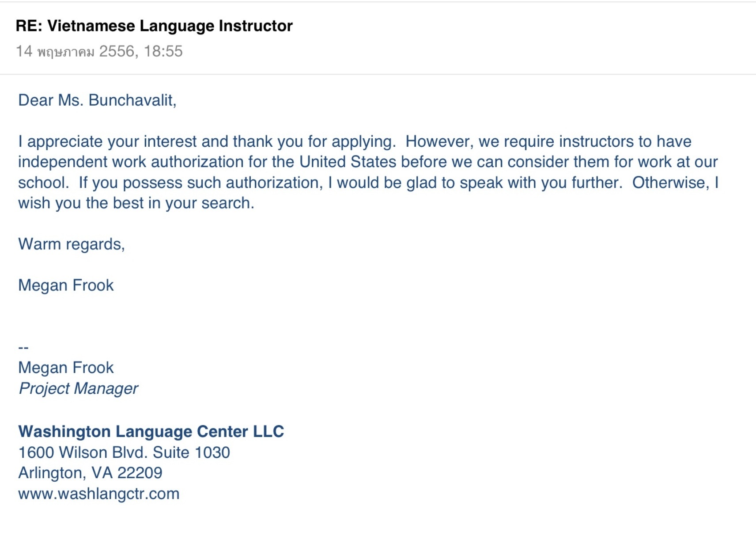Select the bold 'Washington Language Center LLC' name
756x540 pixels.
coord(151,431)
